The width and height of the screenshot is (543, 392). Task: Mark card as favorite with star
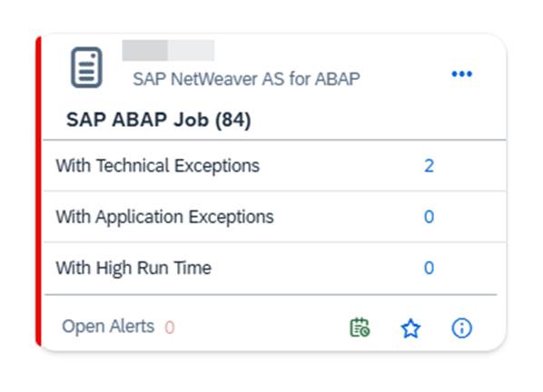[410, 328]
